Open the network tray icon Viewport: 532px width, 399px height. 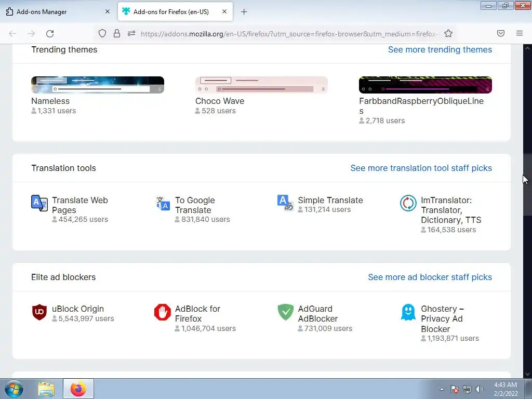tap(467, 389)
